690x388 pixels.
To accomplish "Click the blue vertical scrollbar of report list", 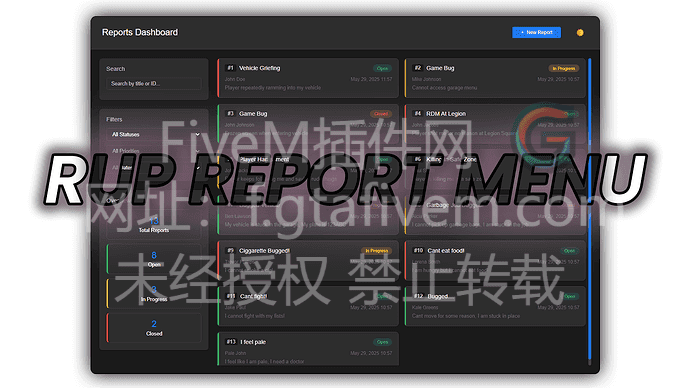I will 590,209.
